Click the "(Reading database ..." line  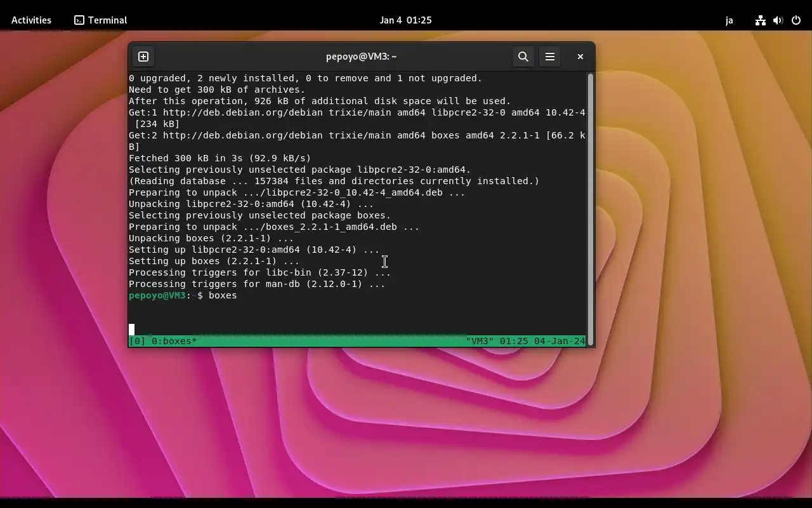(334, 182)
